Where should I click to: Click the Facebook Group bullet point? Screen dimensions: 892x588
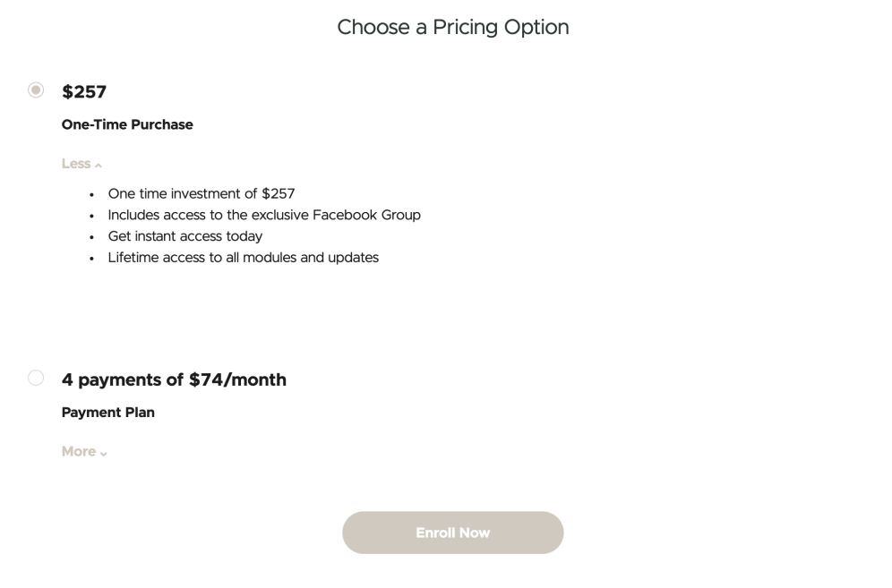click(x=263, y=215)
